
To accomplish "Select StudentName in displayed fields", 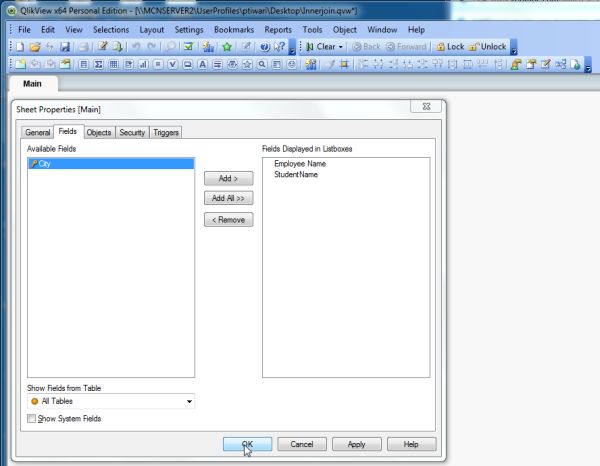I will click(296, 174).
